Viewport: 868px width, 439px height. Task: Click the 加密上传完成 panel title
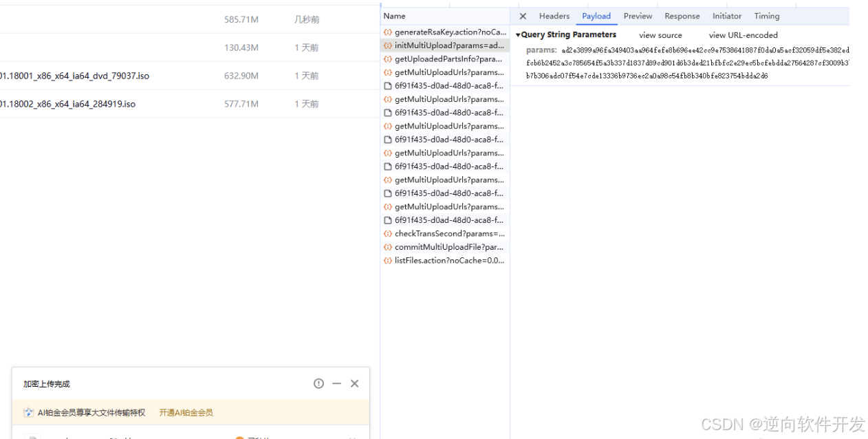click(x=47, y=384)
